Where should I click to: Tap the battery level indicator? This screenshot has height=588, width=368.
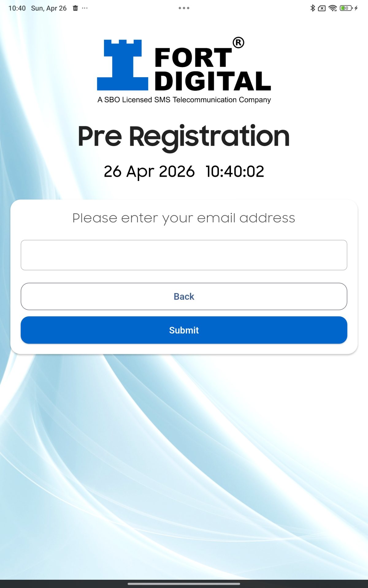pyautogui.click(x=346, y=8)
